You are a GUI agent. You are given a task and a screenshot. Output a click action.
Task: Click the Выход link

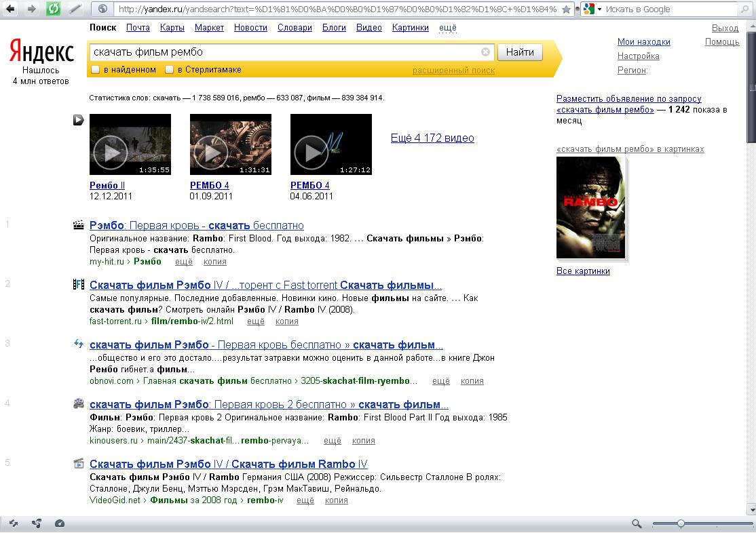pos(725,28)
